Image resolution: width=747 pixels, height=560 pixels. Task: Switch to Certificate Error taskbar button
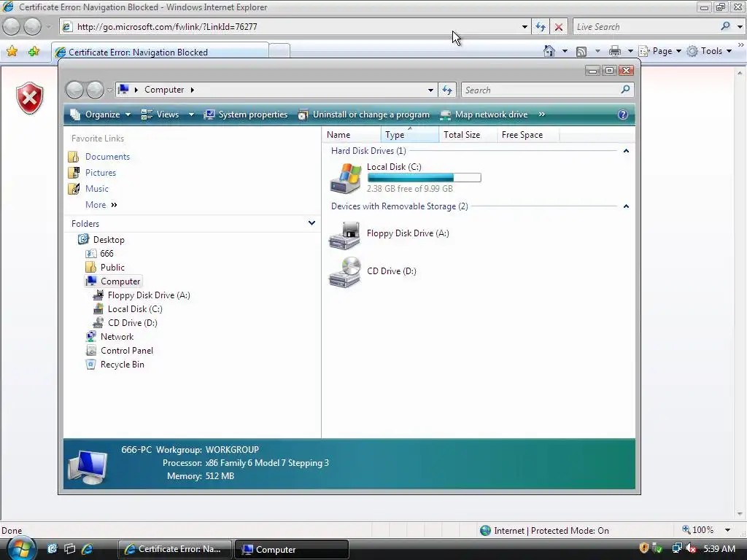pyautogui.click(x=175, y=549)
